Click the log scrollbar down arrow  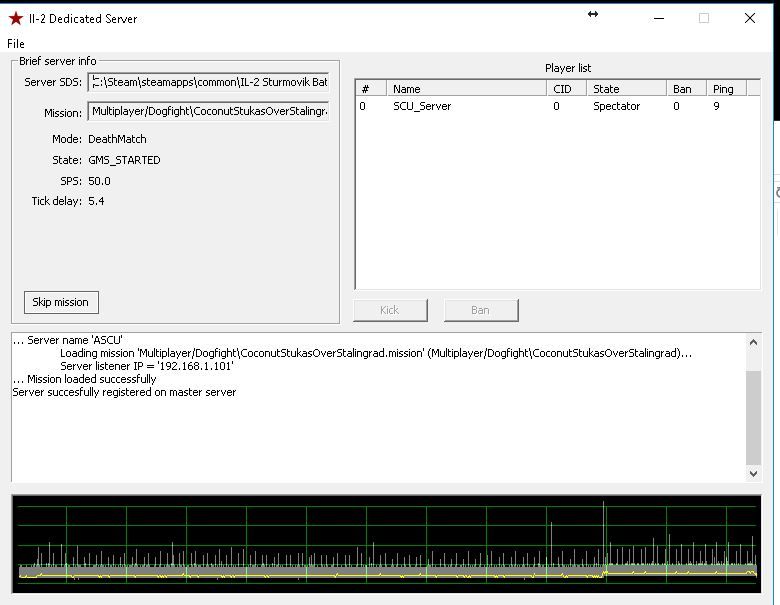[x=753, y=474]
